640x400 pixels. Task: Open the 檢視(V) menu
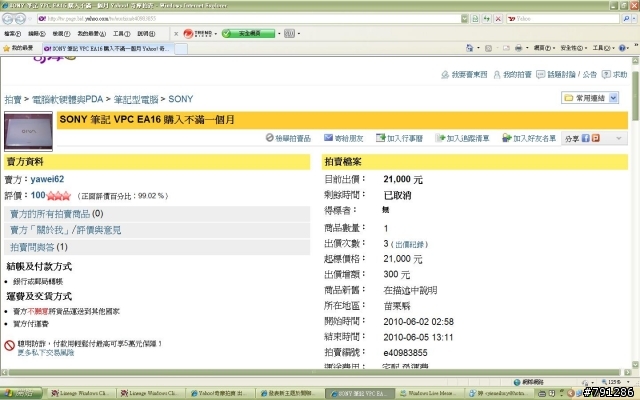click(x=61, y=34)
